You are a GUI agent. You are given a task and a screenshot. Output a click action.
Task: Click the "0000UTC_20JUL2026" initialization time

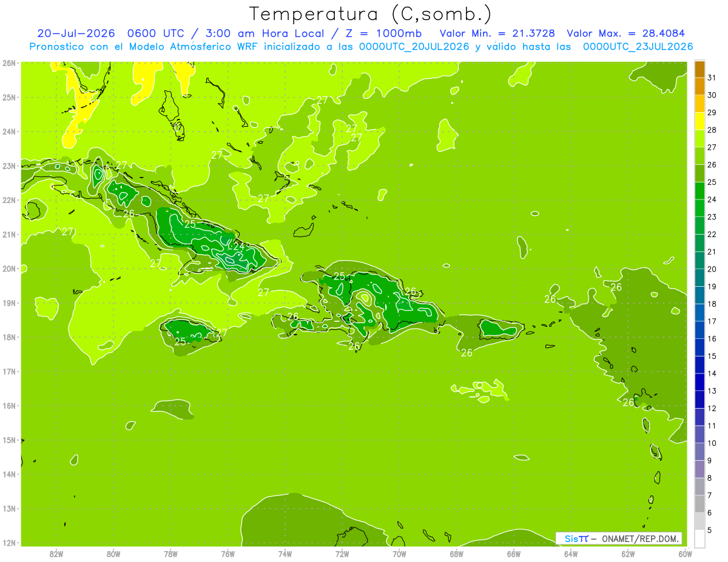[414, 47]
